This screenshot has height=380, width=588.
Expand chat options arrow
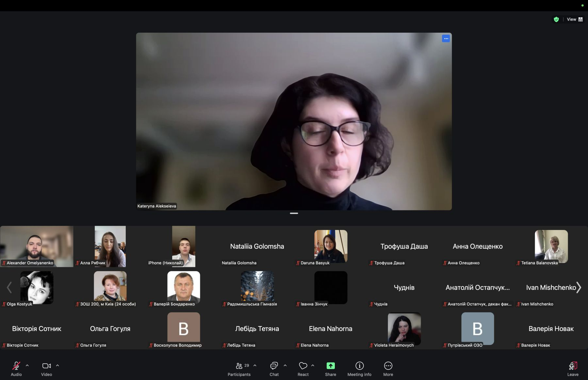[285, 366]
